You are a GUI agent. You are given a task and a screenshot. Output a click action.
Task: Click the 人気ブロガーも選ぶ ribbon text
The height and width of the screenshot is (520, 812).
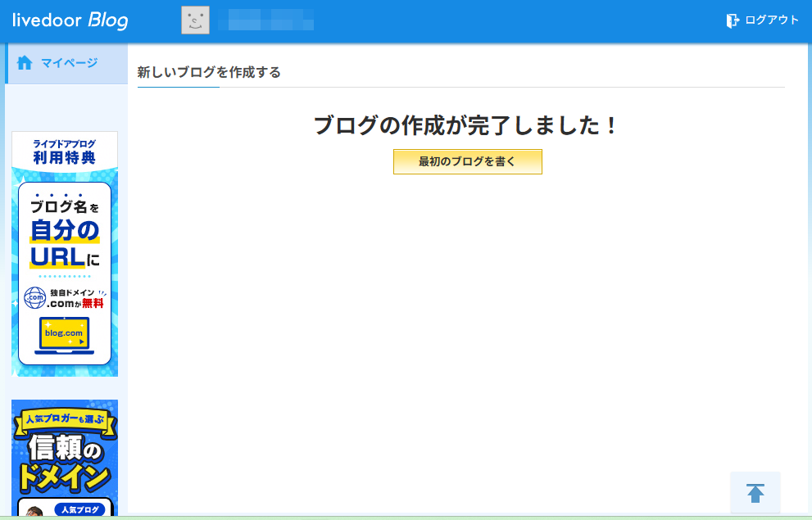(65, 419)
